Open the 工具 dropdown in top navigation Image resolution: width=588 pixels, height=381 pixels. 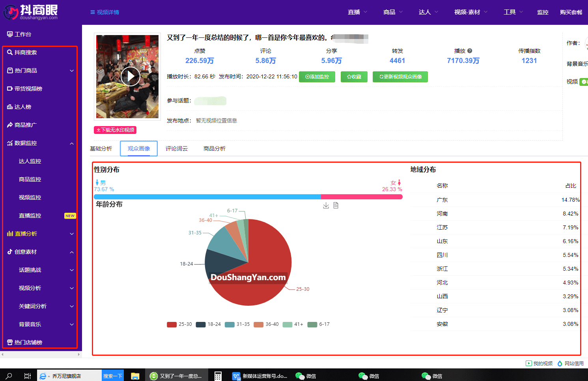tap(513, 12)
